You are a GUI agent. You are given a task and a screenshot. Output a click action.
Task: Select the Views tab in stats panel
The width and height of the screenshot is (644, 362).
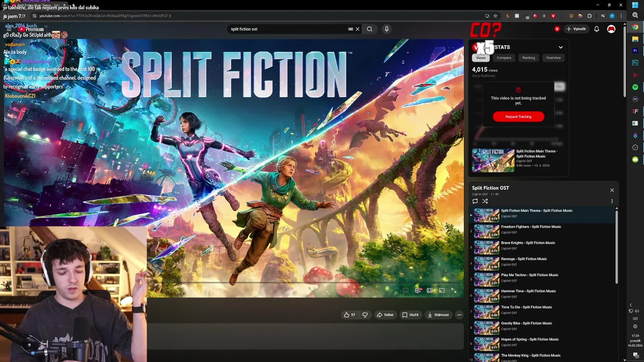(481, 58)
